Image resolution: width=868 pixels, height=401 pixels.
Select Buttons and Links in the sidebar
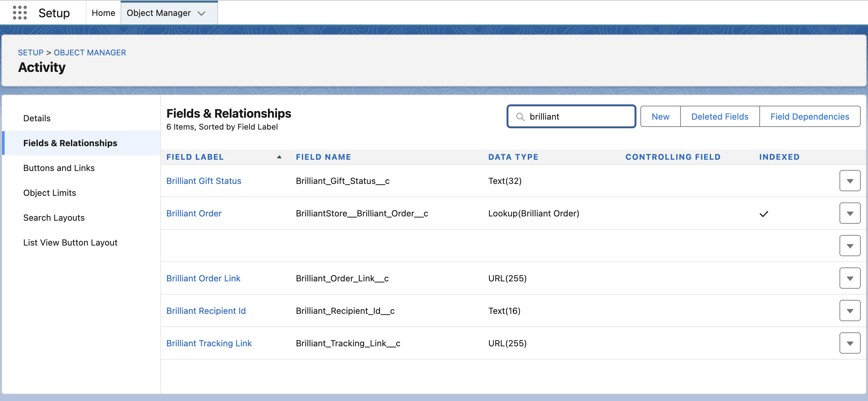coord(59,168)
